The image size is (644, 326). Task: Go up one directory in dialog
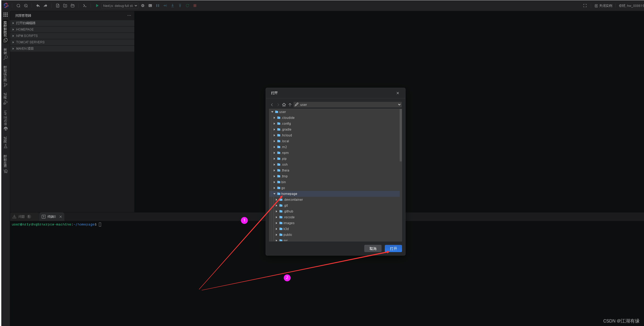click(x=290, y=105)
